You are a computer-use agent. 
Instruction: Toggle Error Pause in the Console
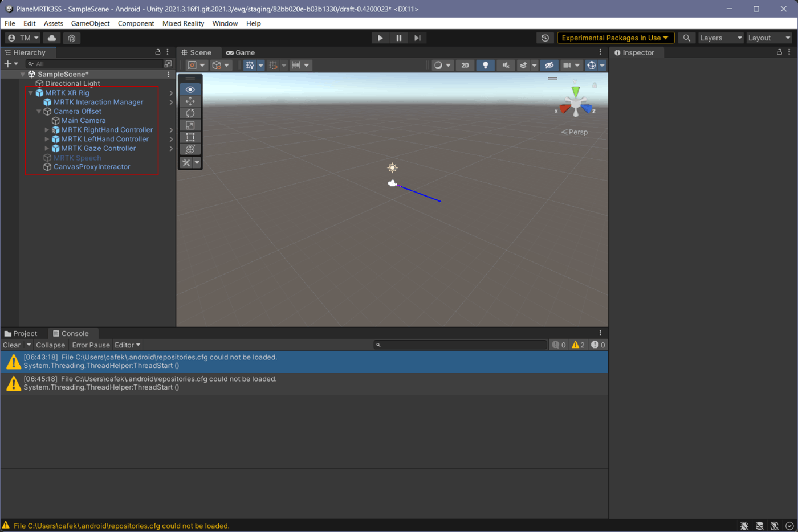click(x=91, y=345)
